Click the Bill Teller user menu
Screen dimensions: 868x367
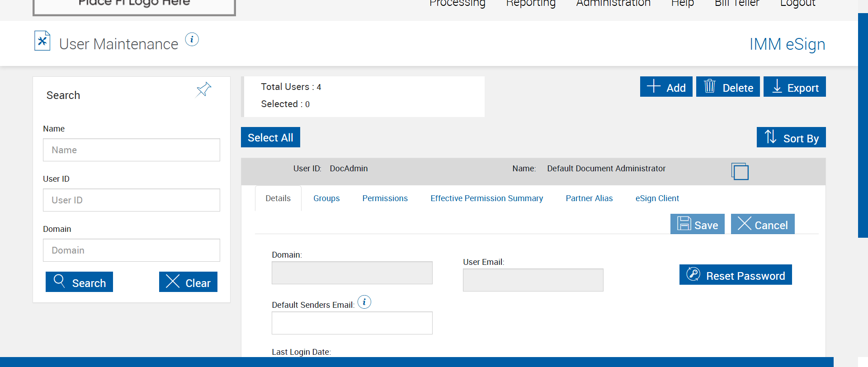coord(737,4)
